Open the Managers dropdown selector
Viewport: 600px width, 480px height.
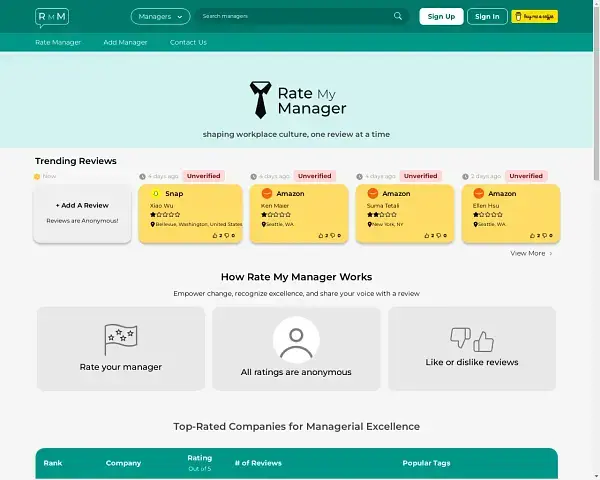(x=160, y=16)
